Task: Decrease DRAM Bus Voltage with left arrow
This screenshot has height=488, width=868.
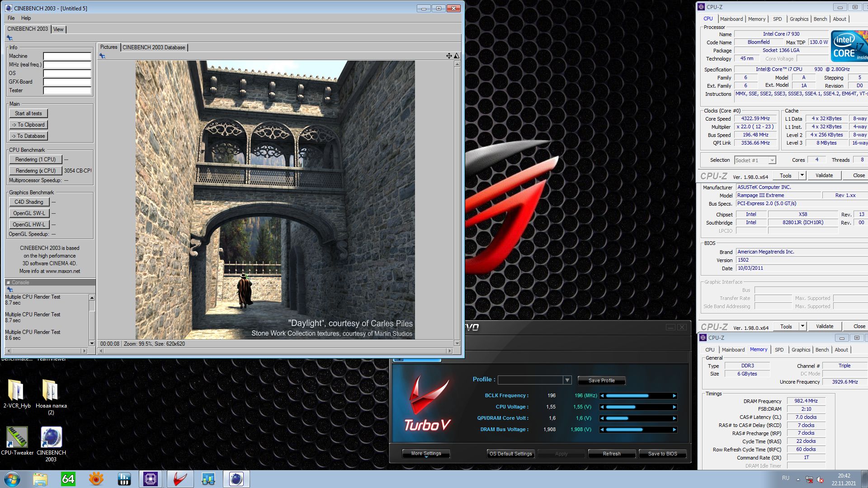Action: click(602, 430)
